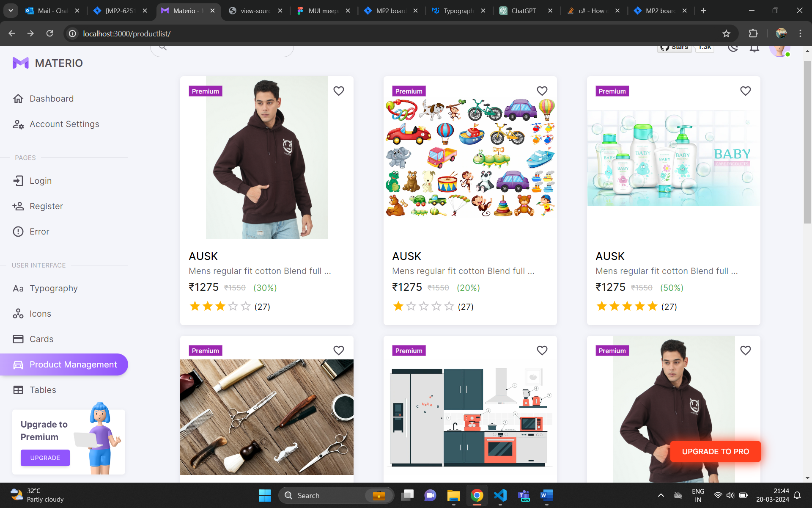Switch to the ChatGPT browser tab
Image resolution: width=812 pixels, height=508 pixels.
pos(525,11)
